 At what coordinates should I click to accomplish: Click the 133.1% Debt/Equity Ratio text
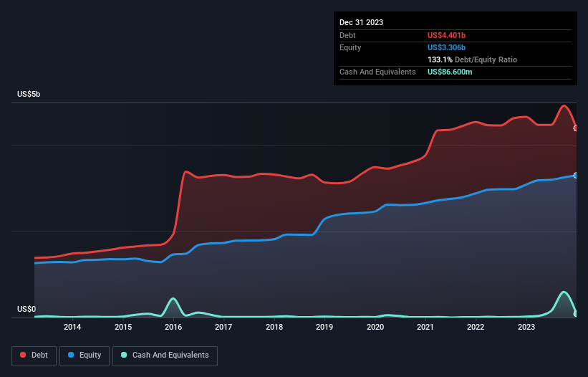[x=472, y=59]
